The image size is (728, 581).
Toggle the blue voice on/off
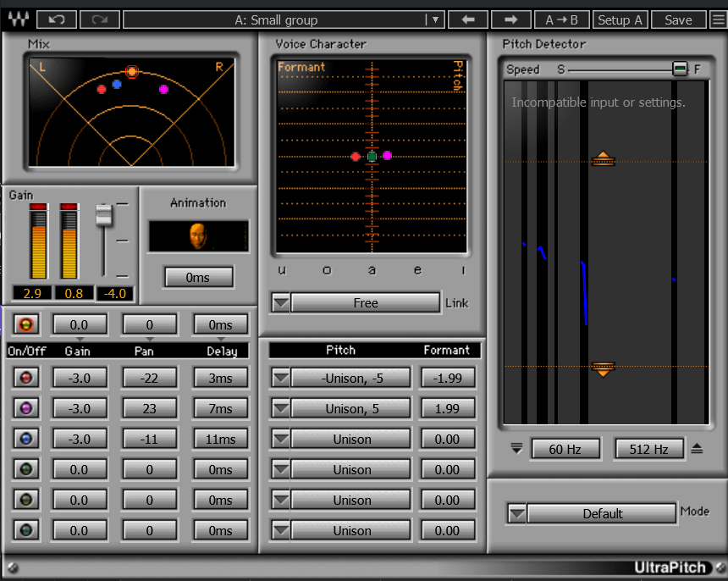coord(26,439)
